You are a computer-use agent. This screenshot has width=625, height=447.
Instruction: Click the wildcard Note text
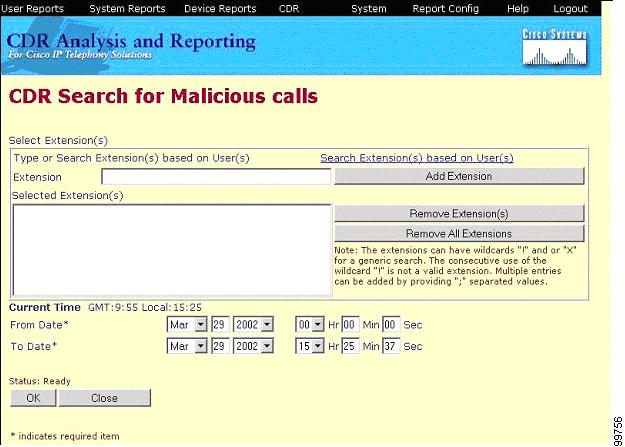(x=455, y=266)
